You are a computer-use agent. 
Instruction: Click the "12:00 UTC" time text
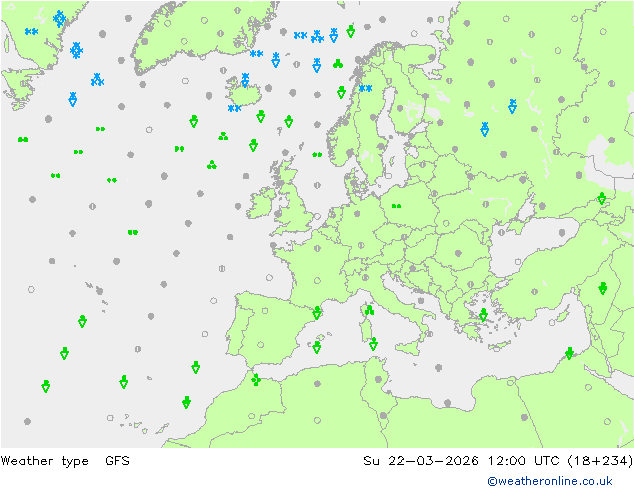(523, 460)
